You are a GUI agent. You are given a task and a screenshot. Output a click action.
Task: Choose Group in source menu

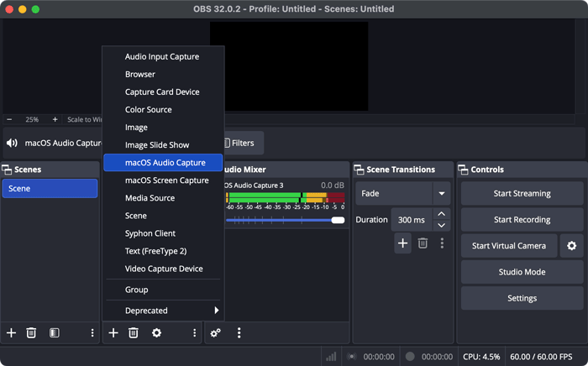click(163, 290)
